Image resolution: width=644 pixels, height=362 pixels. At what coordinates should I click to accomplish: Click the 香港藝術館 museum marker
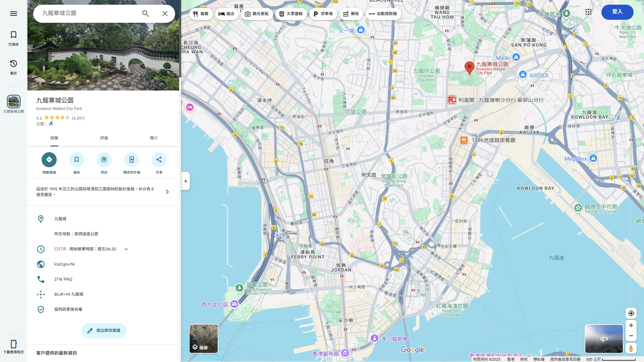tap(345, 353)
